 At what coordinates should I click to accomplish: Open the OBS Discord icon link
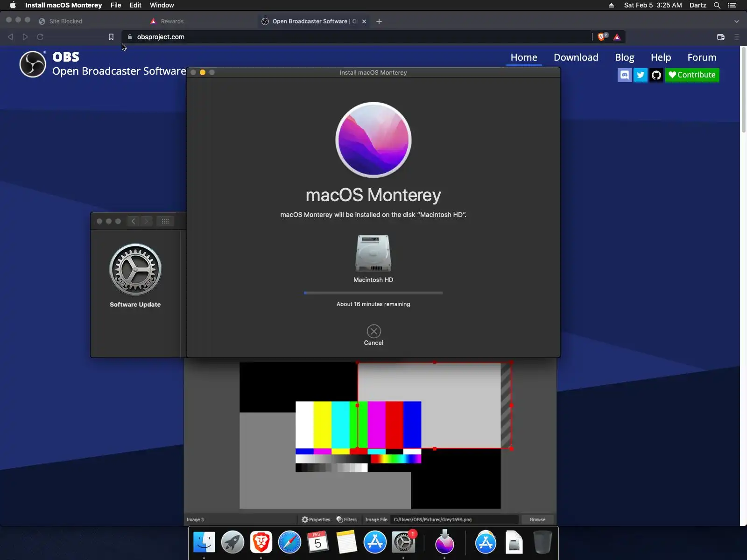625,75
